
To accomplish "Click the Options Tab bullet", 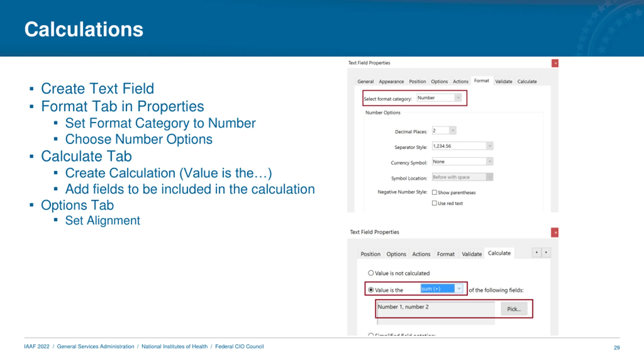I will coord(77,205).
